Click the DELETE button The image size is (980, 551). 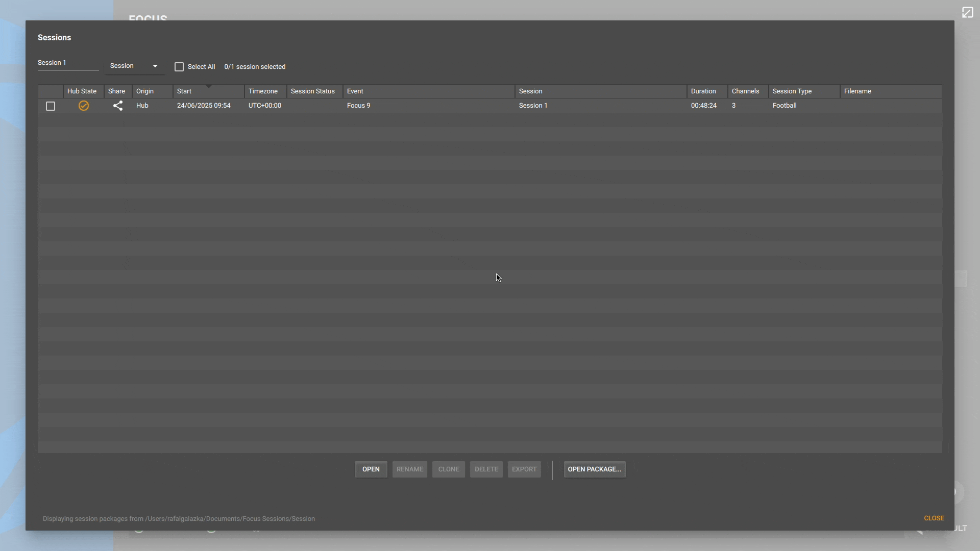tap(486, 469)
